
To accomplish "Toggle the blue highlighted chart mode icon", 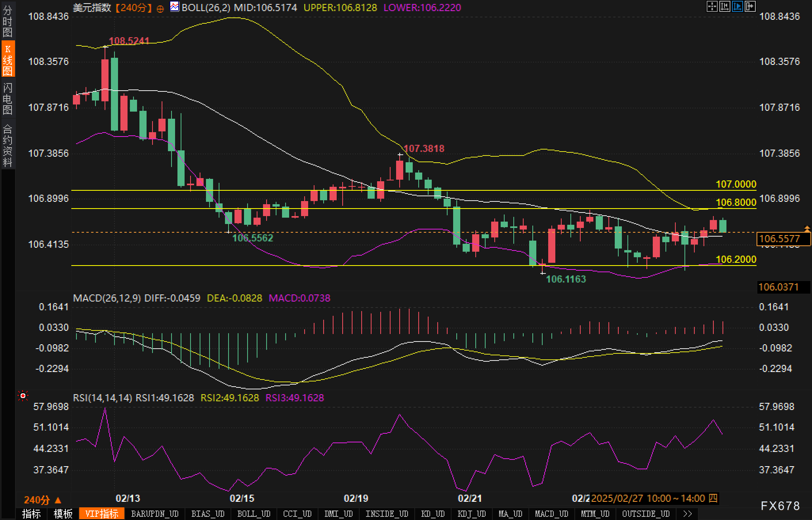I will tap(737, 7).
